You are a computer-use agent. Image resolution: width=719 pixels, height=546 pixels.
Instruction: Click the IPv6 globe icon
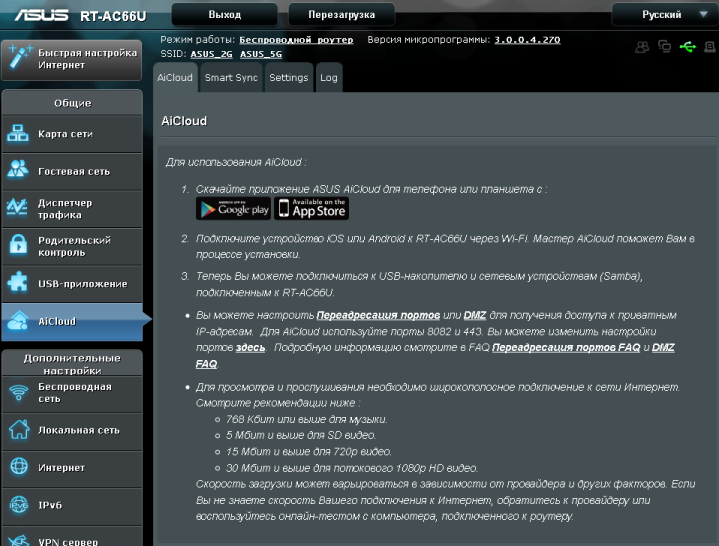pos(19,505)
